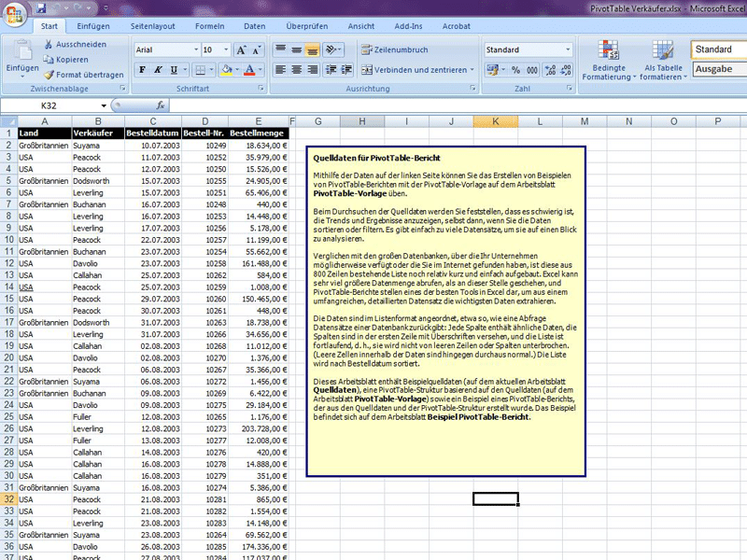The image size is (747, 560).
Task: Click Verbinden und zentrieren button
Action: 414,70
